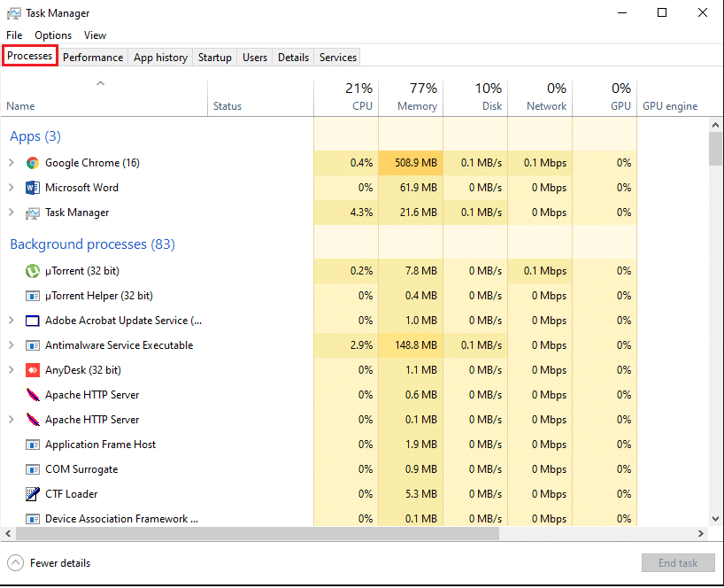Click the Google Chrome icon in Apps
Screen dimensions: 724x588
[33, 163]
